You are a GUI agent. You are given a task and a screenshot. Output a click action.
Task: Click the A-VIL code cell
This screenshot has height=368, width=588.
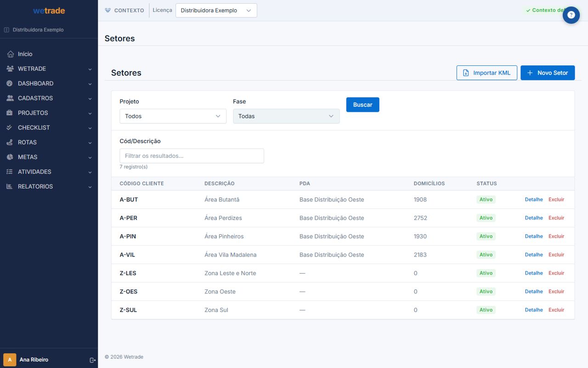click(127, 255)
